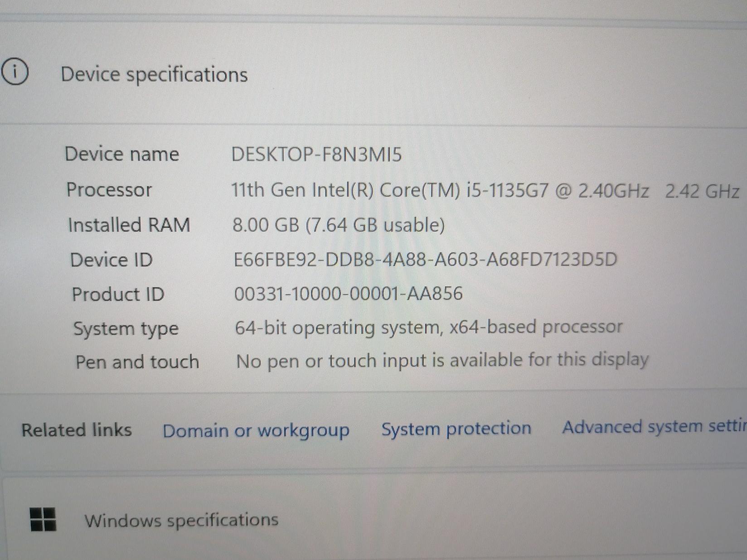The image size is (747, 560).
Task: Click the Device name label
Action: [122, 154]
